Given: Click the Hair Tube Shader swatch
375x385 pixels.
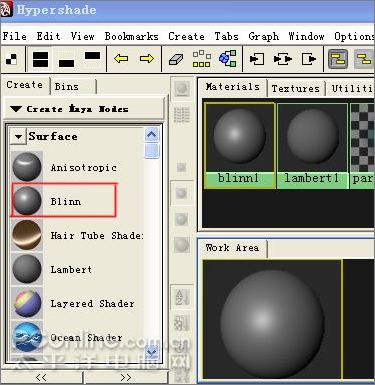Looking at the screenshot, I should pos(27,235).
